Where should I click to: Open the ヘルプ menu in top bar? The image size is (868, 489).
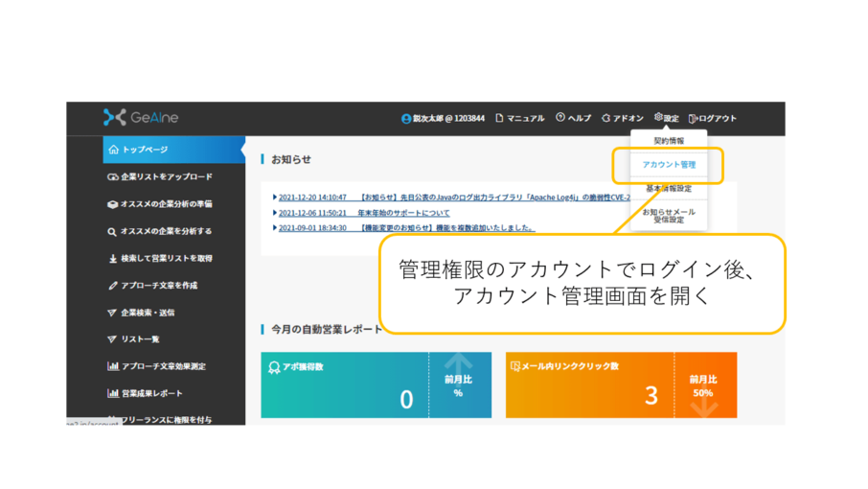pyautogui.click(x=574, y=119)
